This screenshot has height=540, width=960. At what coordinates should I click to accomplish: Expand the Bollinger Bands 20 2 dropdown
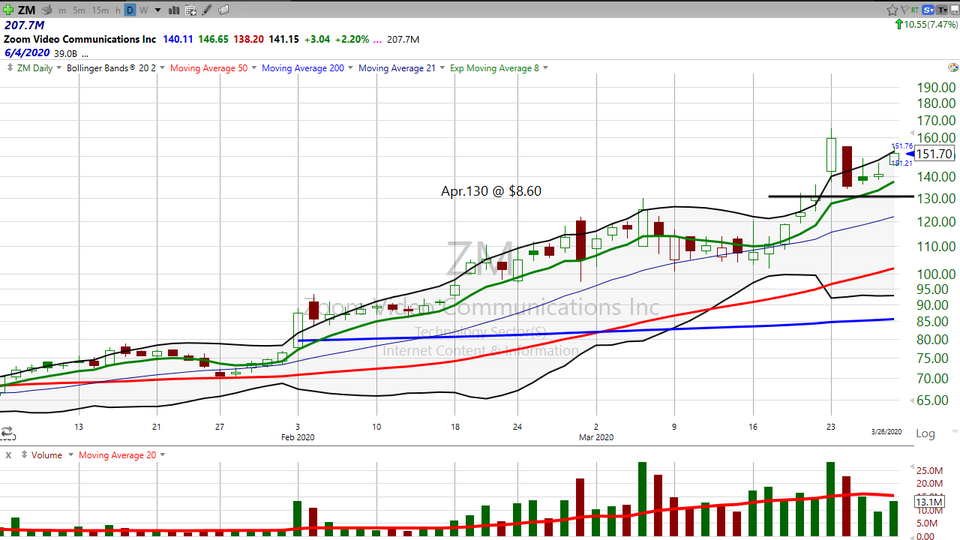[162, 68]
